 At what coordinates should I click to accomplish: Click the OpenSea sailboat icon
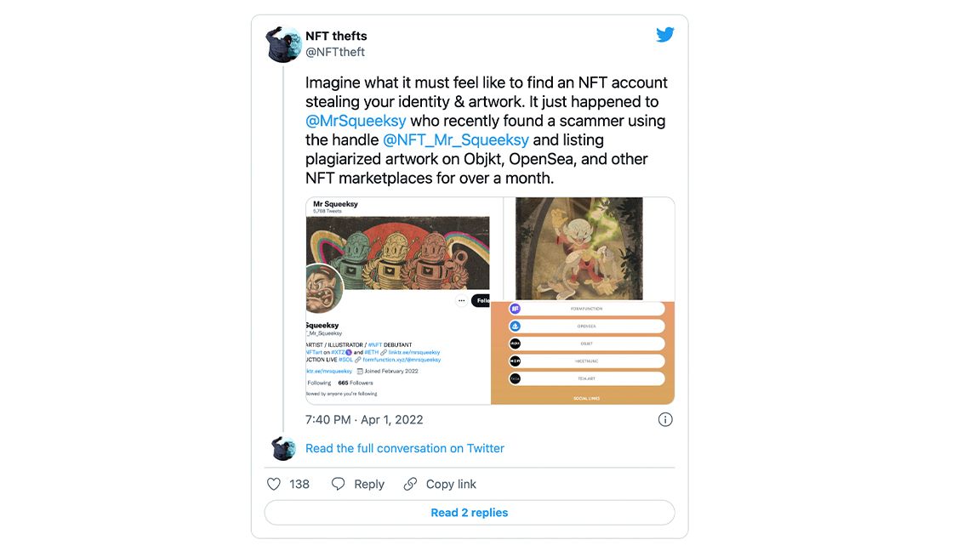pos(516,327)
